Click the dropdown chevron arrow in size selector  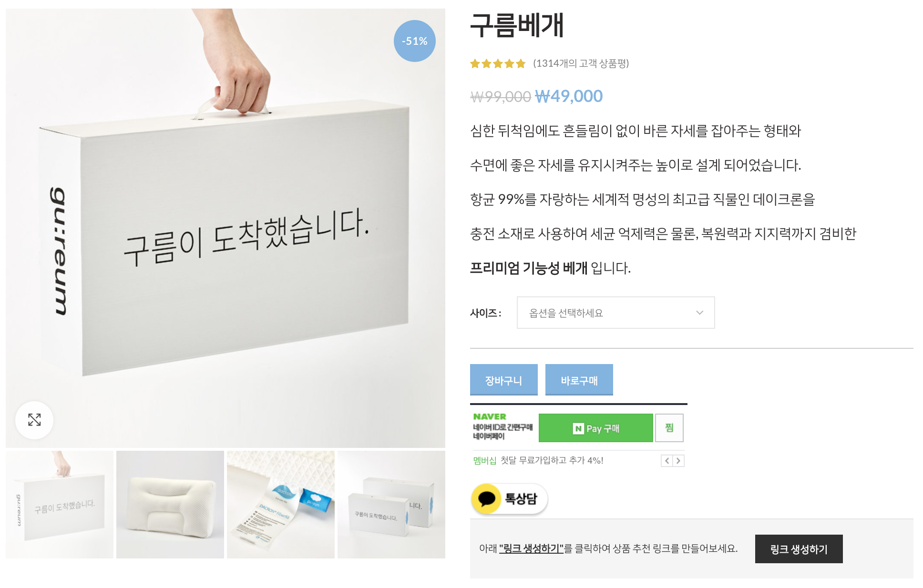pyautogui.click(x=699, y=313)
